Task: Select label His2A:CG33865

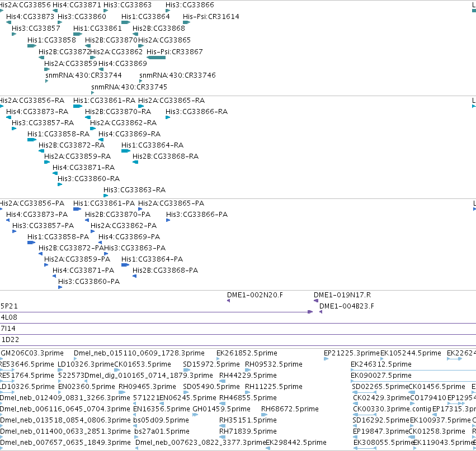Action: pos(164,40)
